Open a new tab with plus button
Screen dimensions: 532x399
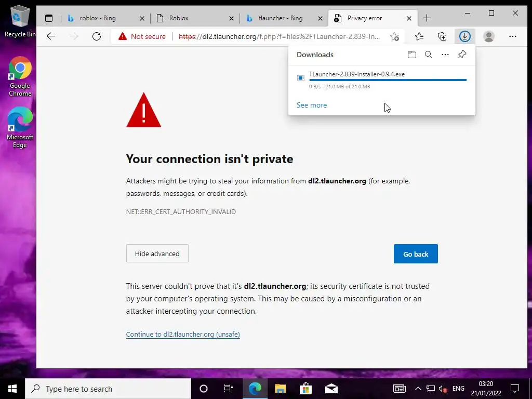(427, 18)
